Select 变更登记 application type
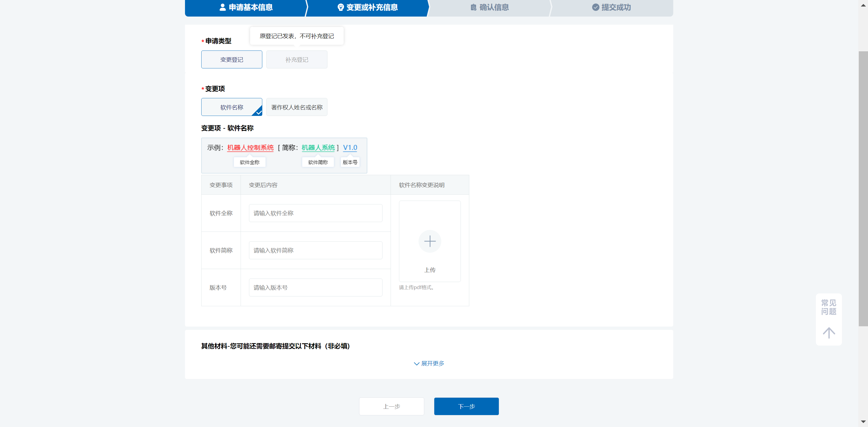Viewport: 868px width, 427px height. pos(231,60)
